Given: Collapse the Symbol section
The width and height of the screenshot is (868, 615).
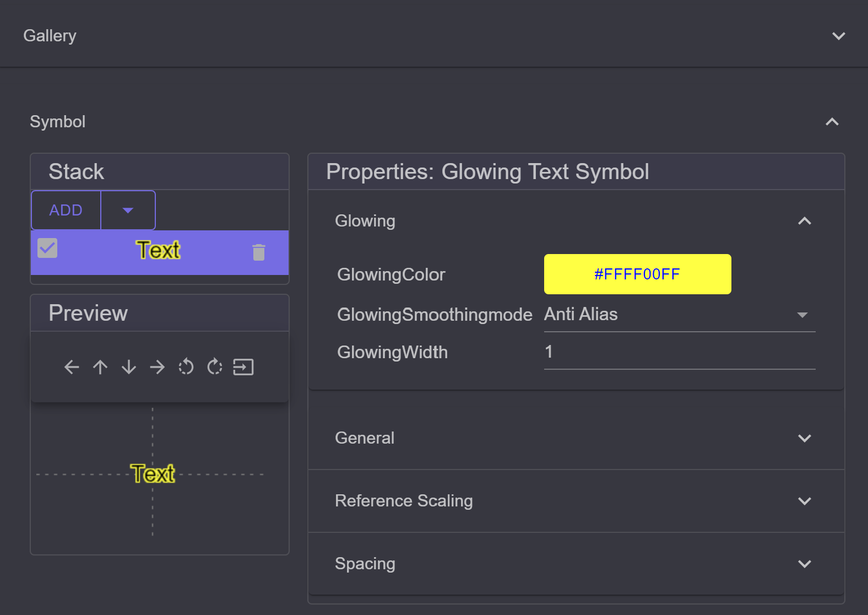Looking at the screenshot, I should pyautogui.click(x=832, y=122).
